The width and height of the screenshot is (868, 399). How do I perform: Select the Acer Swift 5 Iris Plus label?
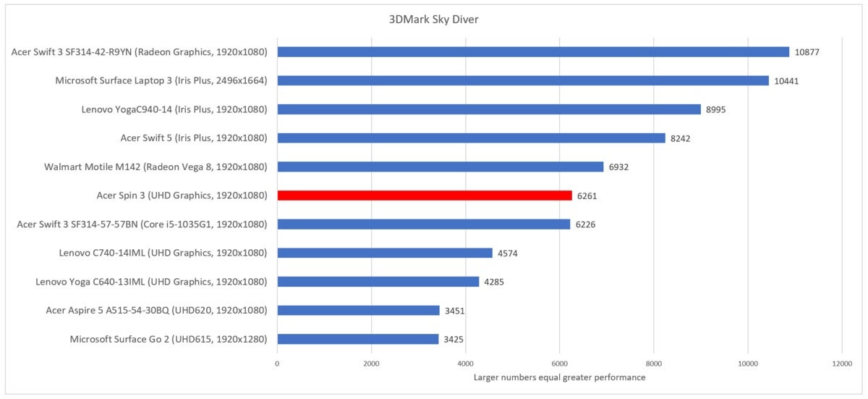(x=194, y=138)
